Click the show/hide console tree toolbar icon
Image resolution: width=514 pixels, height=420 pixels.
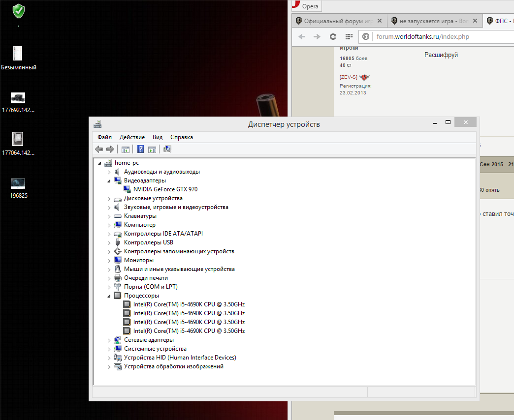pyautogui.click(x=126, y=150)
